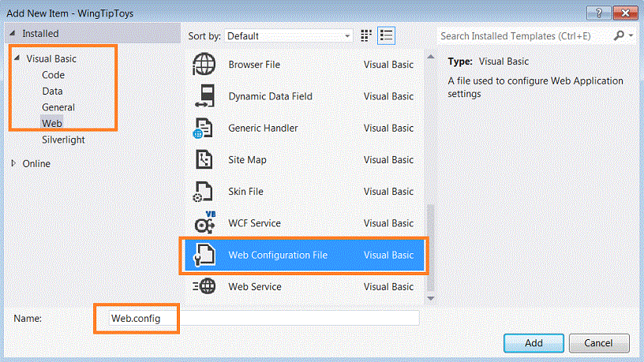Collapse the Visual Basic tree node

[x=17, y=58]
